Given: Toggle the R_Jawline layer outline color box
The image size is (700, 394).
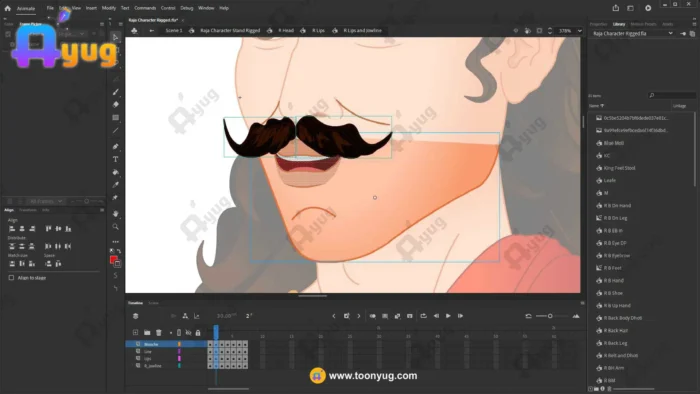Looking at the screenshot, I should point(179,365).
